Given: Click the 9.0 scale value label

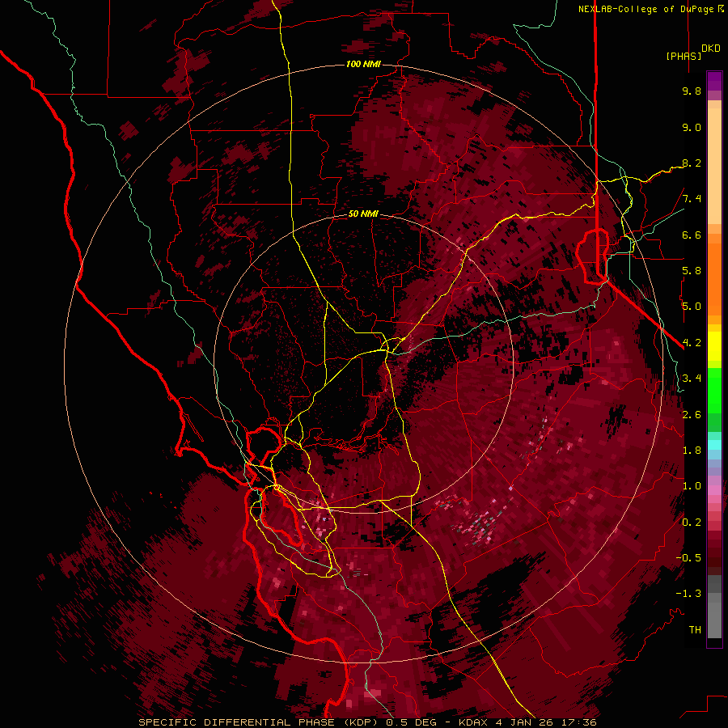Looking at the screenshot, I should tap(692, 127).
